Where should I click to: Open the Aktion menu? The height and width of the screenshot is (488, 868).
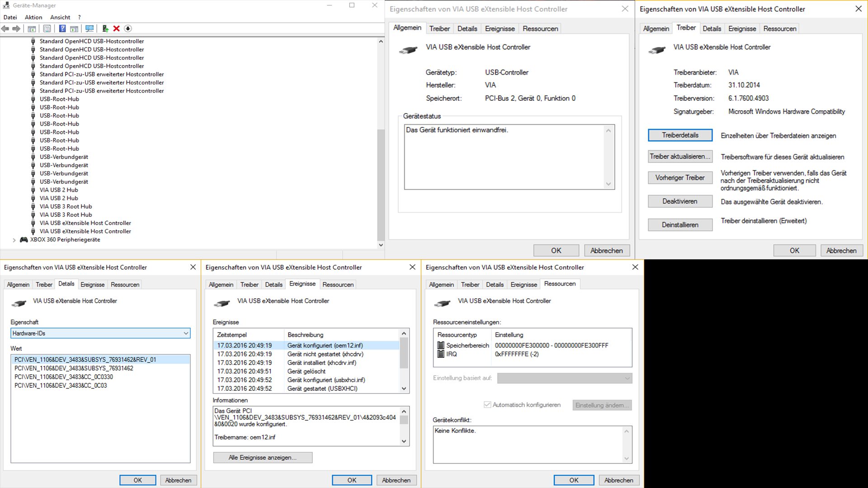[x=33, y=17]
